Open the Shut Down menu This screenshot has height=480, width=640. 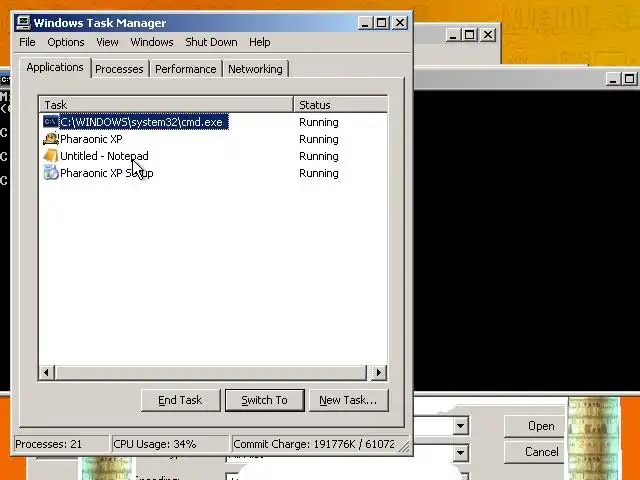211,42
